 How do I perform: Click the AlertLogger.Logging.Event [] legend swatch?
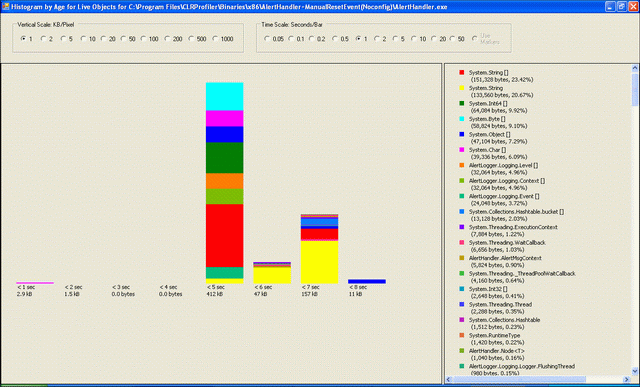(x=462, y=196)
